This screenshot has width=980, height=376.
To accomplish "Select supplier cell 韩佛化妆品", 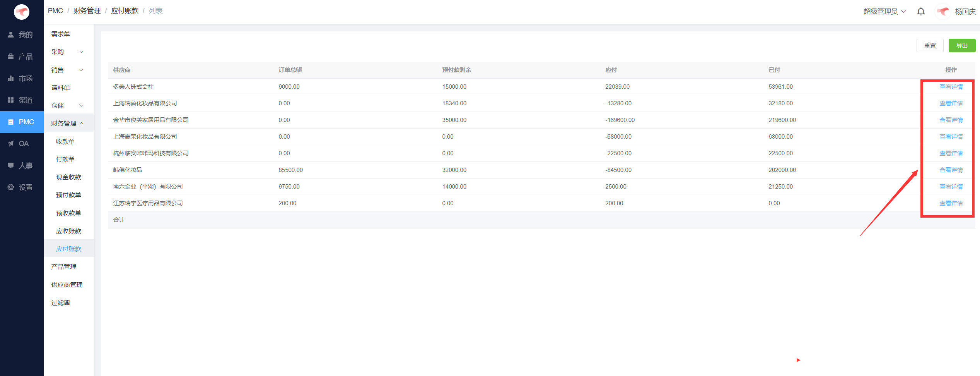I will pyautogui.click(x=128, y=170).
